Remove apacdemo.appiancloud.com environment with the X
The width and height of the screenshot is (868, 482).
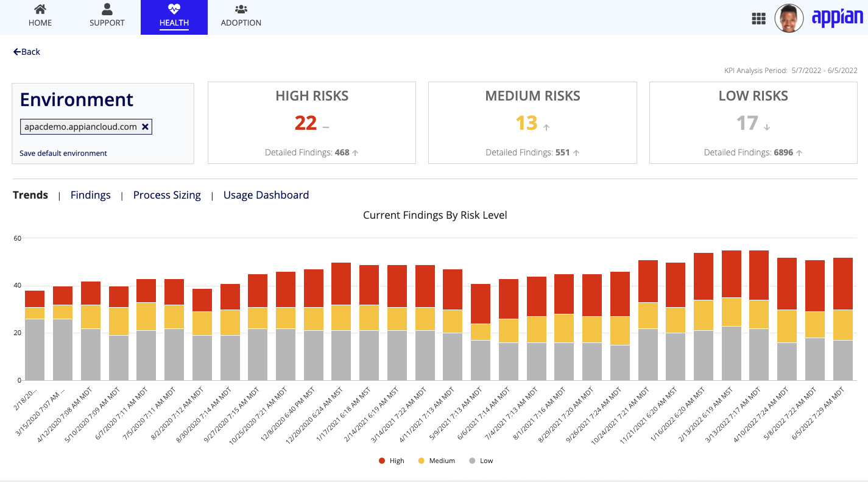(145, 127)
